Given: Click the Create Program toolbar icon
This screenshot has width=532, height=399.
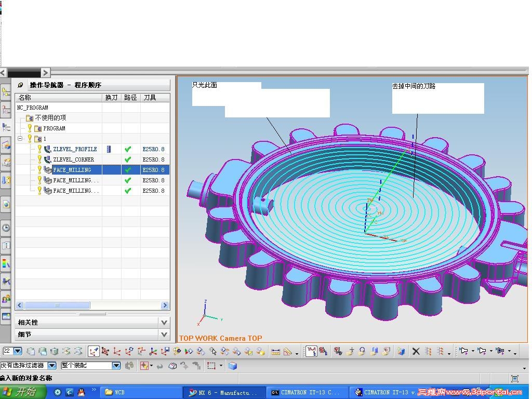Looking at the screenshot, I should pos(338,351).
